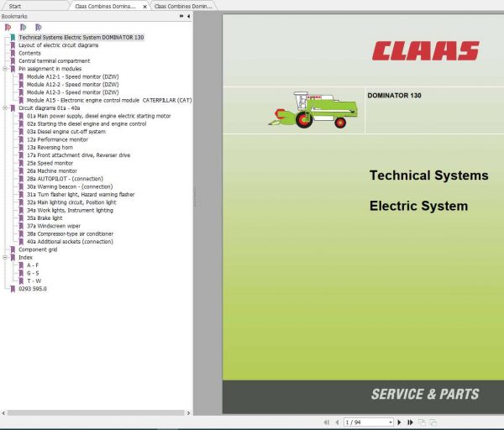The width and height of the screenshot is (504, 430).
Task: Open index section G - S
Action: [33, 273]
